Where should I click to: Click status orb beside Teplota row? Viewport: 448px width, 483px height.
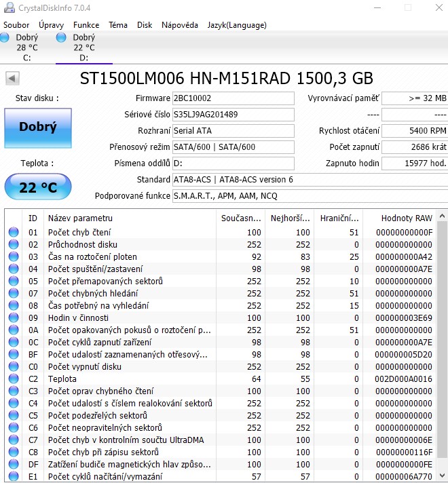click(x=14, y=379)
